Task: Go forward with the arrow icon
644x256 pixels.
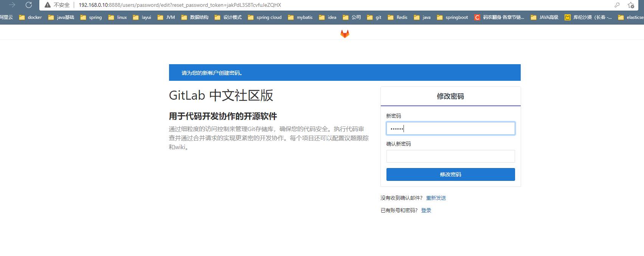Action: [12, 5]
